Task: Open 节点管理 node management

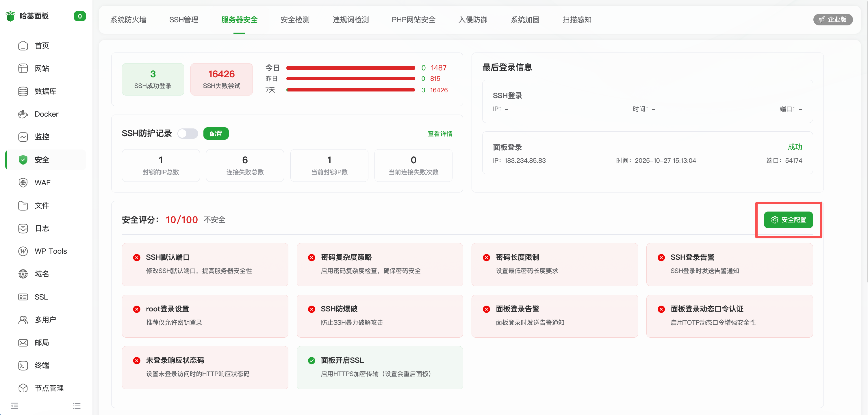Action: [49, 388]
